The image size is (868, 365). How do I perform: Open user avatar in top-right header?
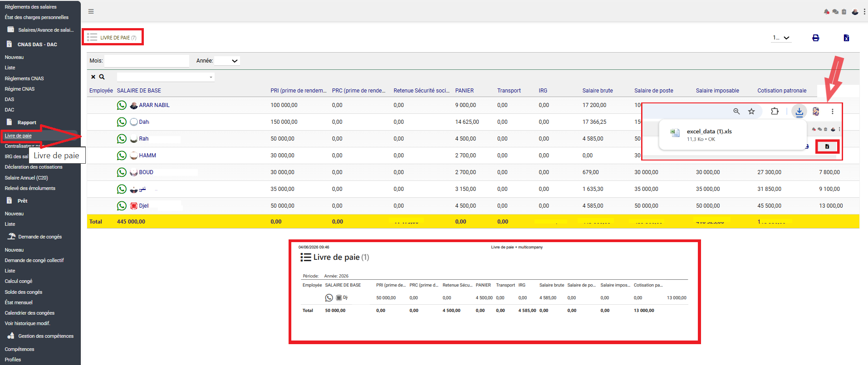click(855, 12)
